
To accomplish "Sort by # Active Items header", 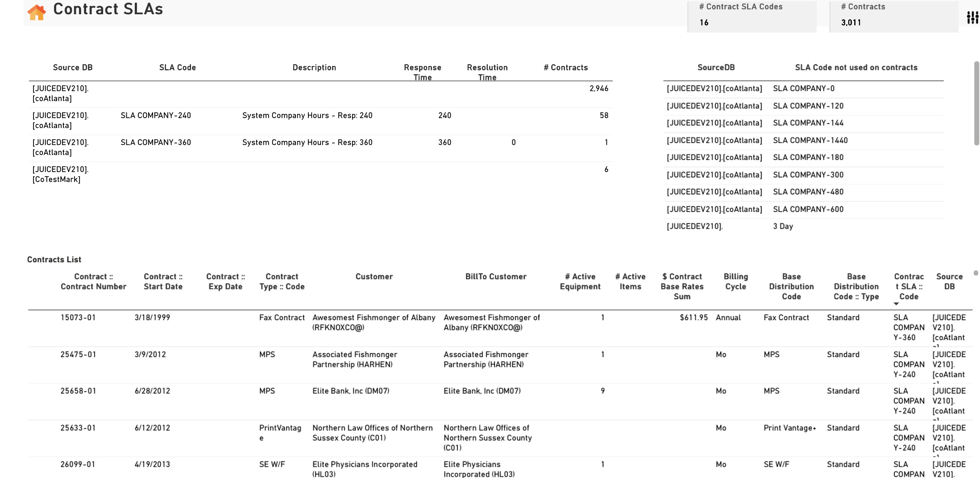I will (630, 281).
